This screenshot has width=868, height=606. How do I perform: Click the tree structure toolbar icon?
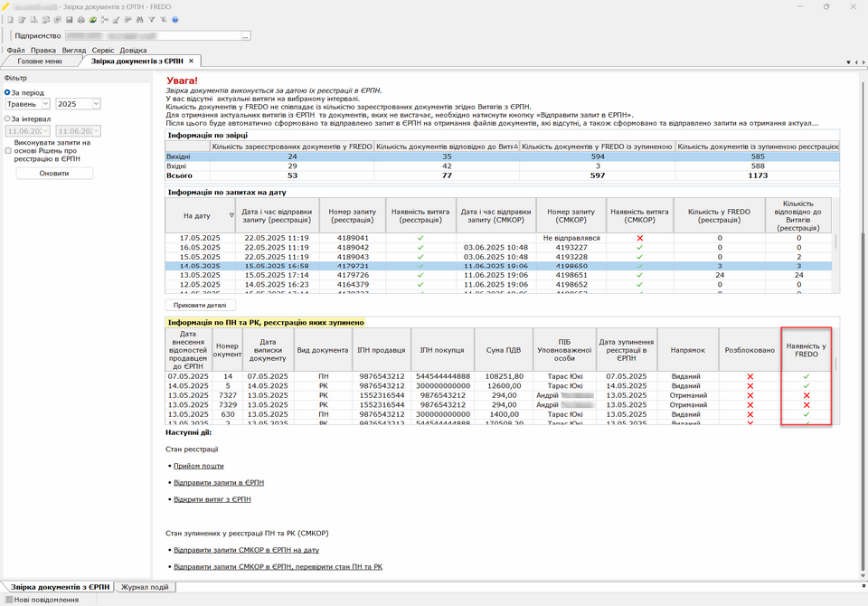[105, 19]
